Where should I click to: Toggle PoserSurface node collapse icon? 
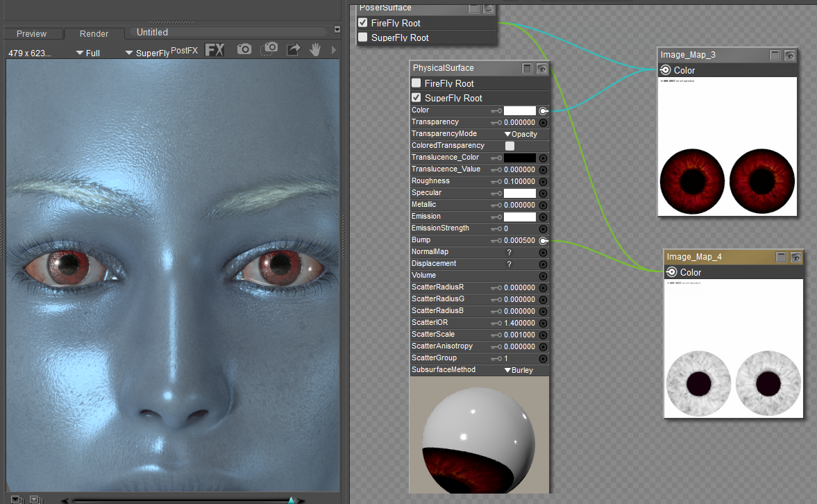click(473, 8)
